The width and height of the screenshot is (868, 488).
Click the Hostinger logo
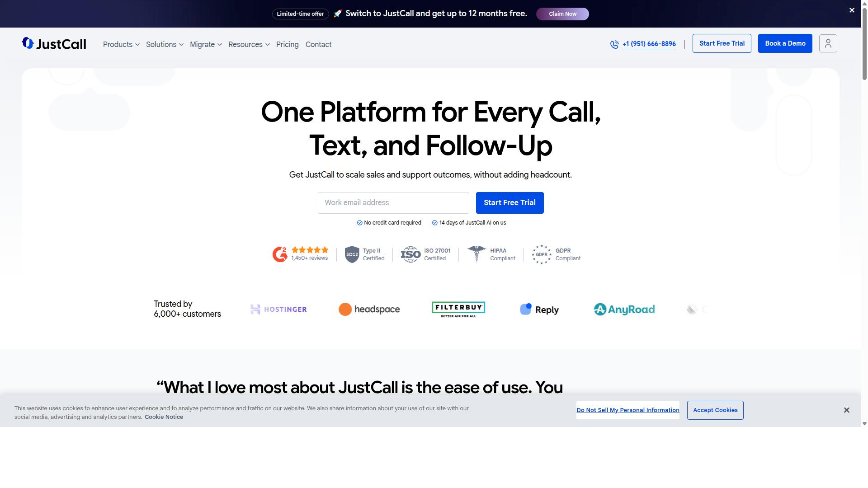(x=278, y=310)
